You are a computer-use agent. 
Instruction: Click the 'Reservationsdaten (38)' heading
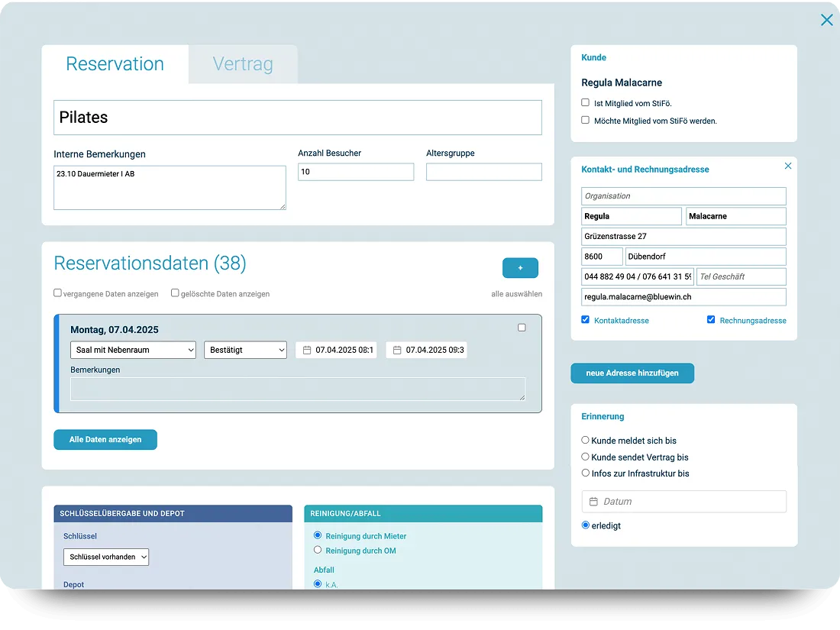(x=150, y=263)
